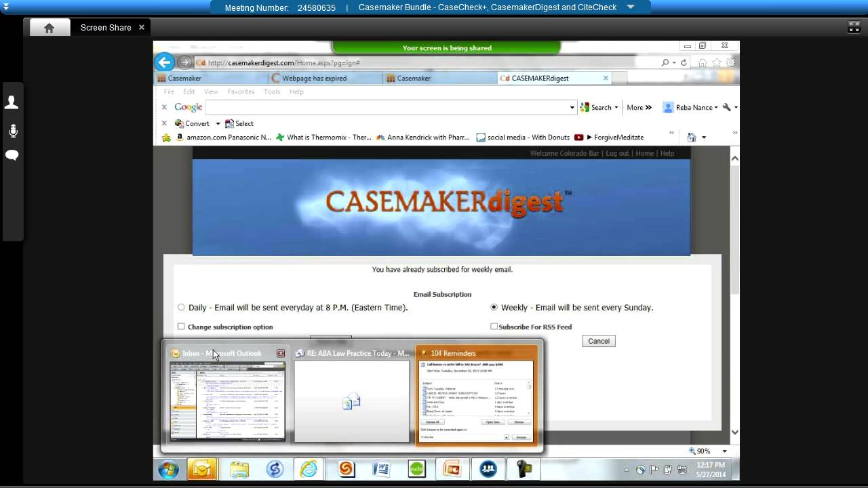868x488 pixels.
Task: Refresh the page with reload icon
Action: click(684, 62)
